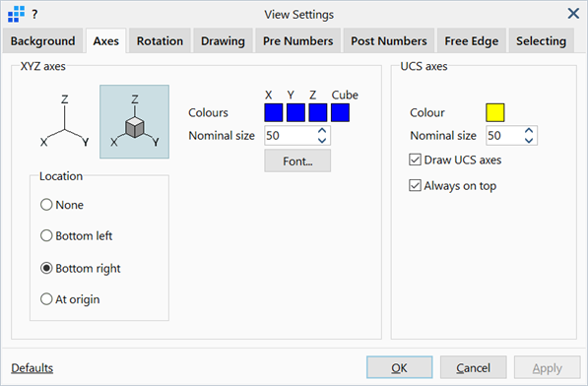
Task: Select the plain XYZ axes style icon
Action: [x=64, y=121]
